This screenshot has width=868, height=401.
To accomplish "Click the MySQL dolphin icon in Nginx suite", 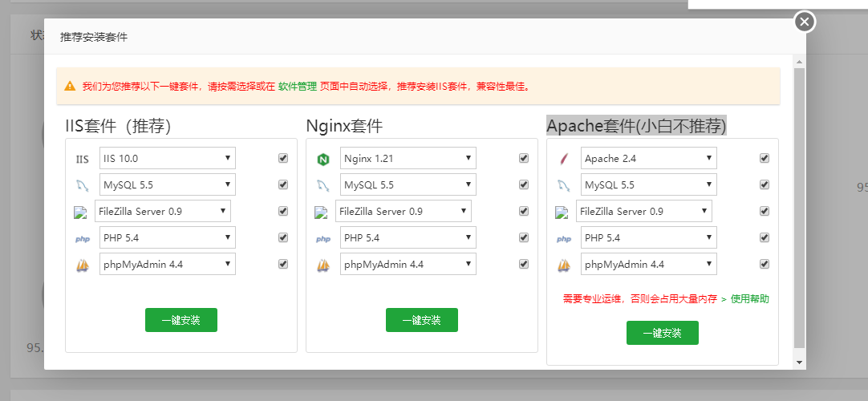I will click(323, 185).
